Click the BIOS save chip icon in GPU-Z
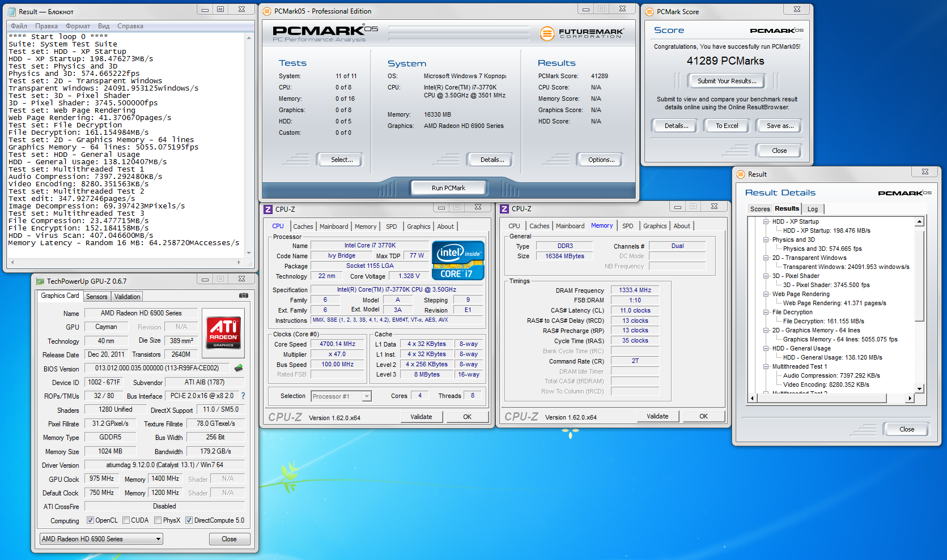 (x=239, y=368)
